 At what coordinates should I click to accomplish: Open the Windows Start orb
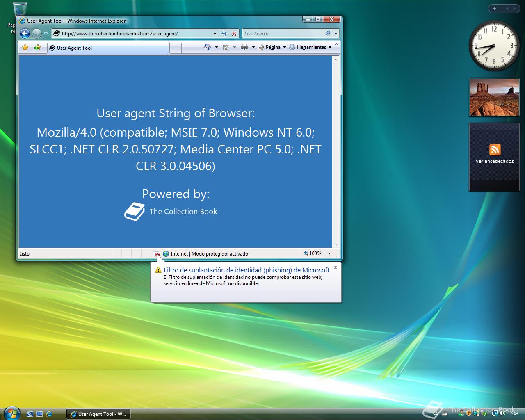tap(11, 413)
